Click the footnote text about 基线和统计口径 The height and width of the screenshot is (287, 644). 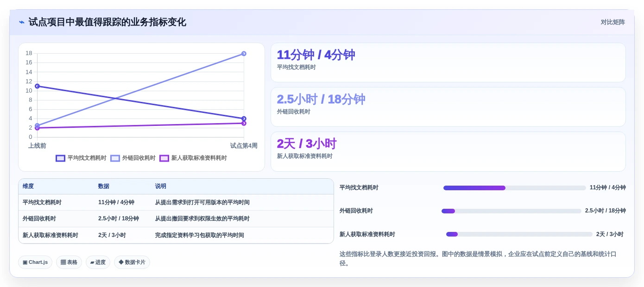(x=478, y=258)
